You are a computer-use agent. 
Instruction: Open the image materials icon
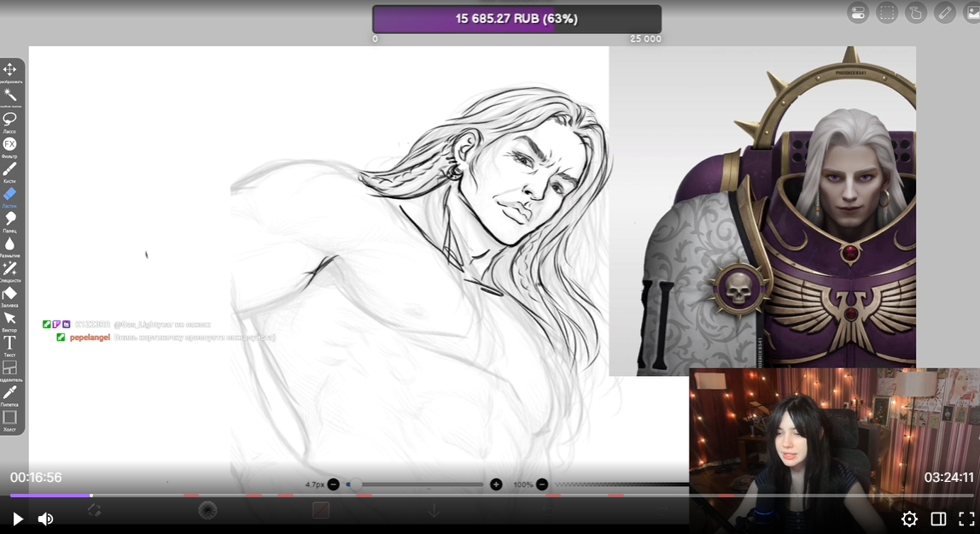pyautogui.click(x=971, y=13)
